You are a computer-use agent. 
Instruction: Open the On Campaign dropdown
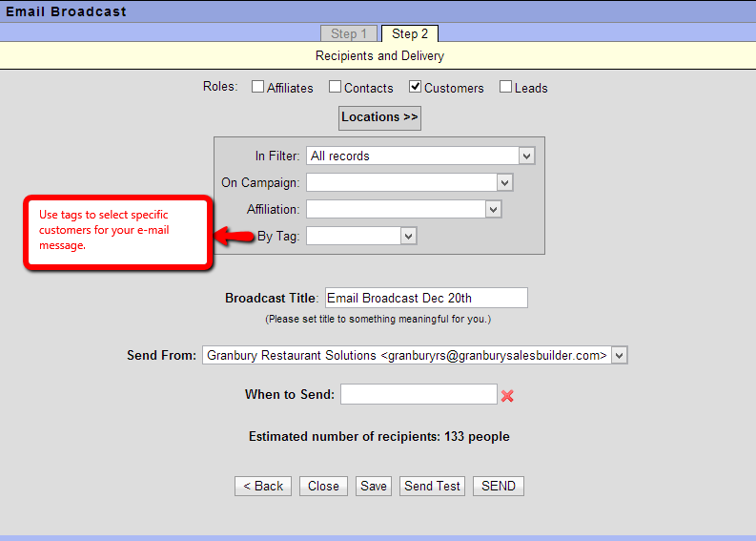tap(409, 182)
